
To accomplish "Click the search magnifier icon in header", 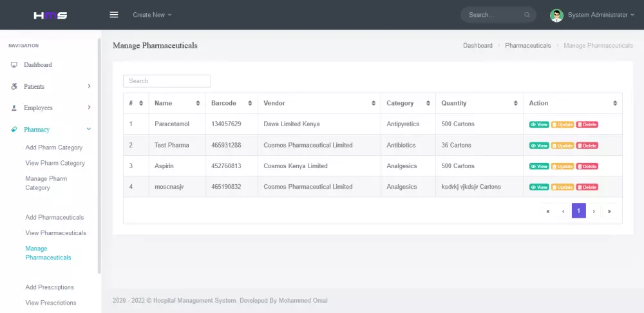I will pos(527,15).
